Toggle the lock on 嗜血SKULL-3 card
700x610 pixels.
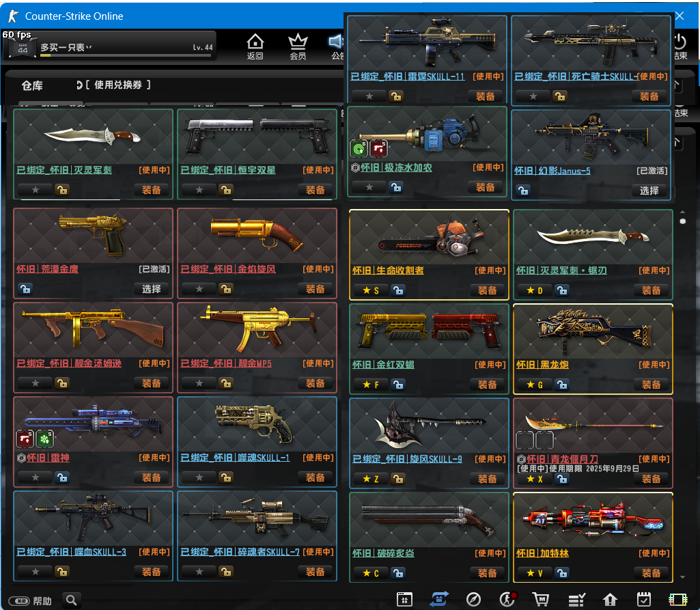(x=62, y=572)
